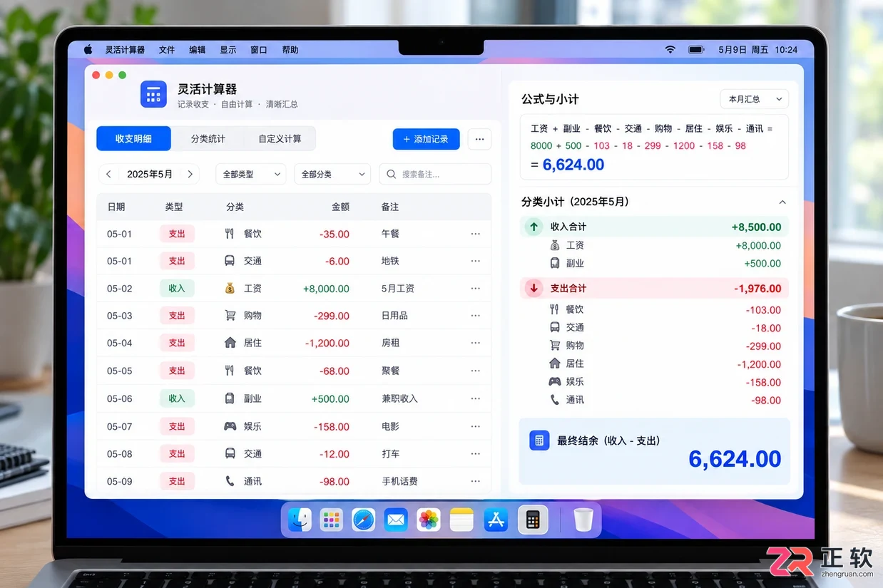Click the Wi-Fi status icon

(670, 50)
